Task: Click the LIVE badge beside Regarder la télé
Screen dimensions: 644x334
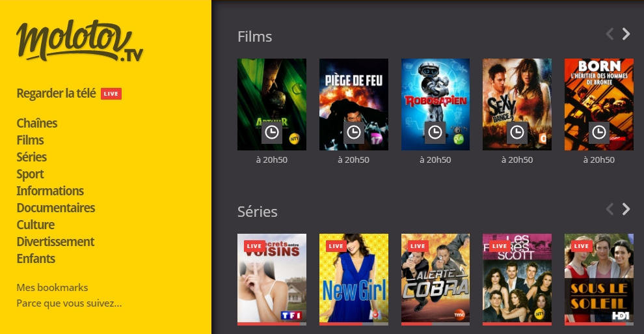Action: [x=111, y=94]
